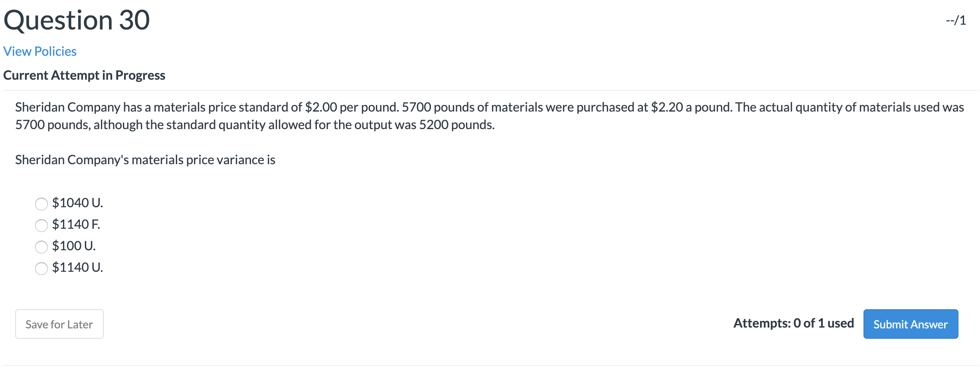Click the Question 30 heading

pos(77,20)
